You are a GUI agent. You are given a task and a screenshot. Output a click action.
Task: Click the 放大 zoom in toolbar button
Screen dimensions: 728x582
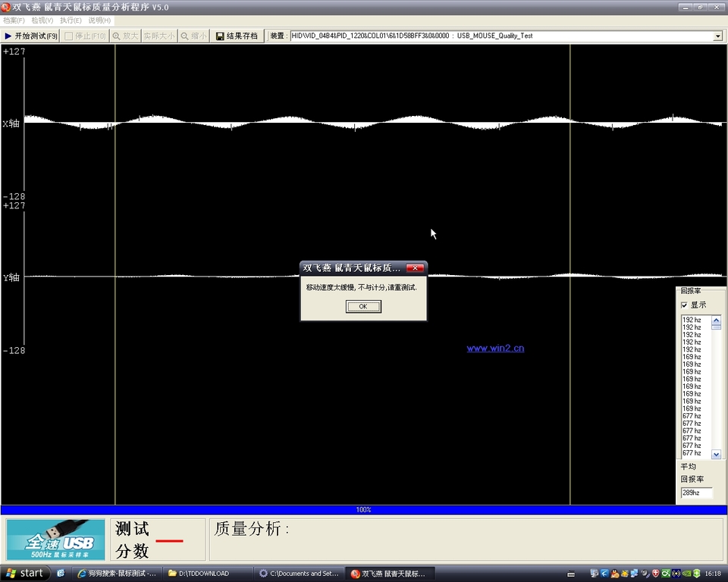click(125, 36)
